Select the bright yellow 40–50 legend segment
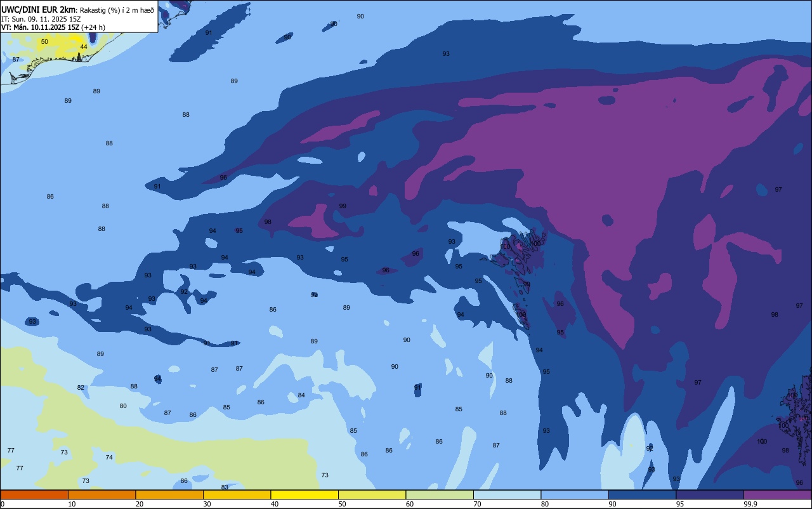Screen dimensions: 812x509 tap(304, 495)
